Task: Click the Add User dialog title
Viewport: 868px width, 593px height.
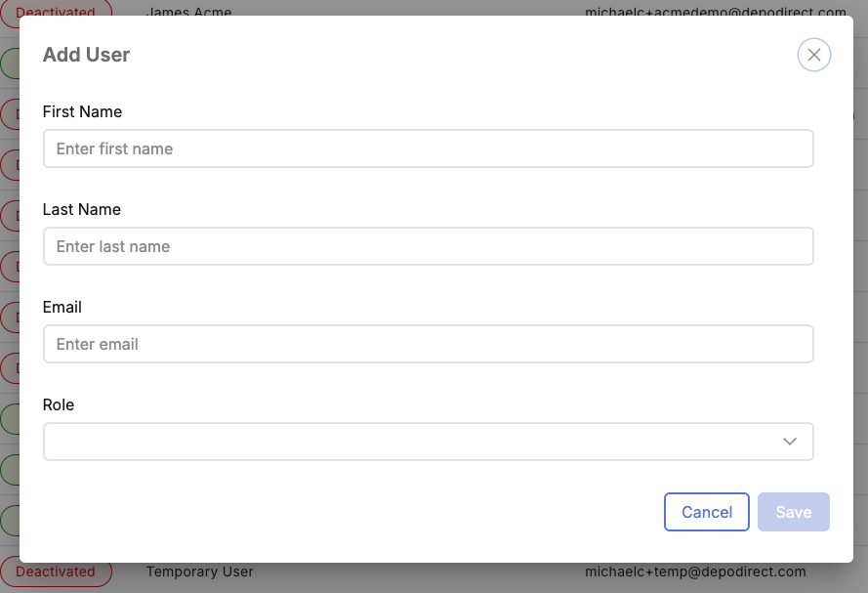Action: tap(86, 55)
